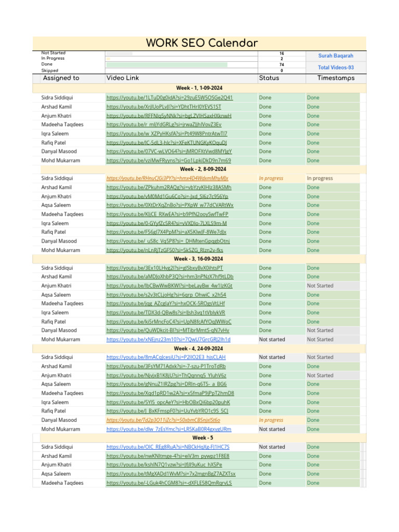Open Danyal Masood's orange Week 4 link
The width and height of the screenshot is (399, 532).
163,420
